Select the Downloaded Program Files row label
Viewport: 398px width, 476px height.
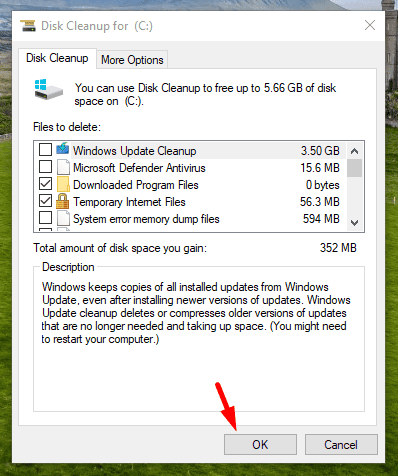(x=136, y=185)
